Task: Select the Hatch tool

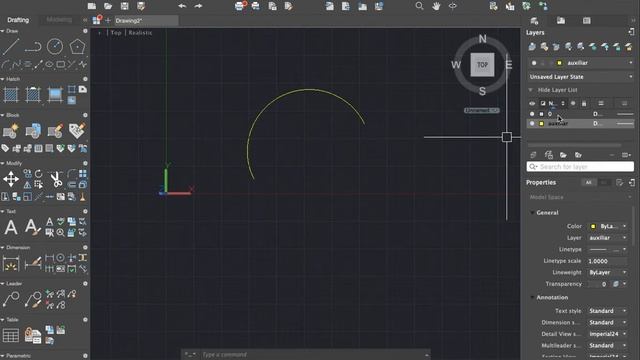Action: pyautogui.click(x=11, y=95)
